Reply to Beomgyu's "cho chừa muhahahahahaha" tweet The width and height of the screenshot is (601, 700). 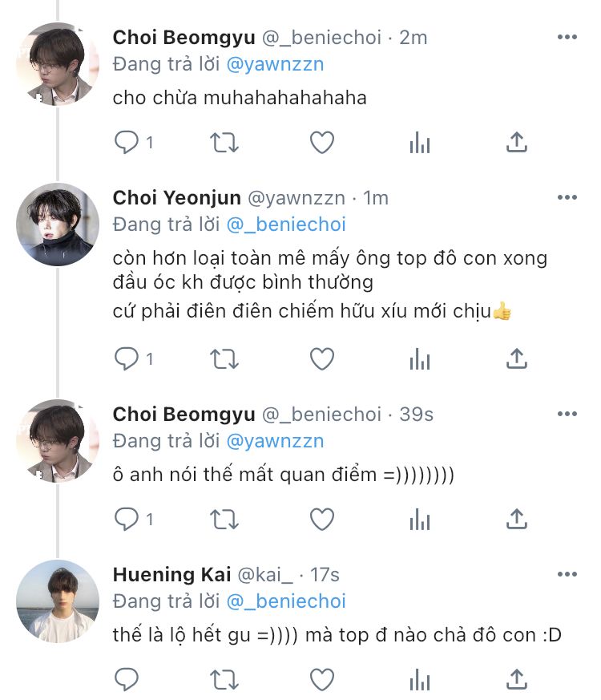tap(127, 143)
